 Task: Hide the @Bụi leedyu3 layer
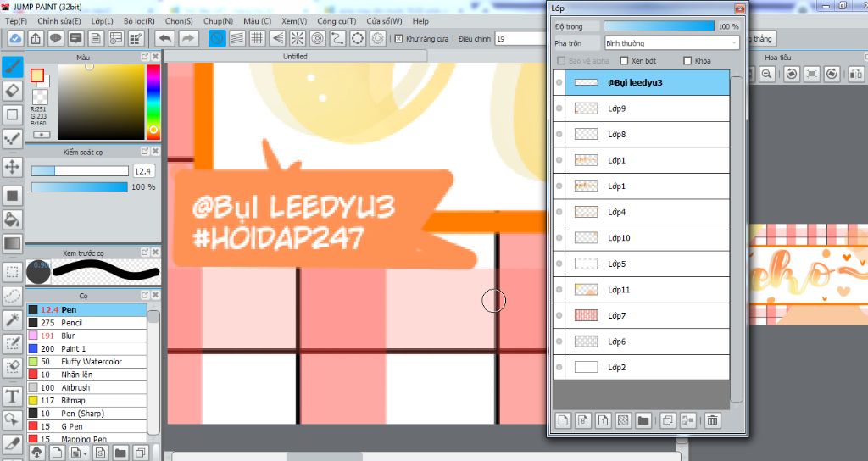pos(559,82)
